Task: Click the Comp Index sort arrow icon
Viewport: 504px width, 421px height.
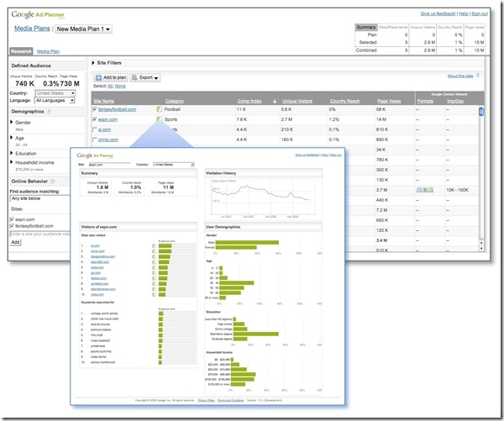Action: click(x=275, y=102)
